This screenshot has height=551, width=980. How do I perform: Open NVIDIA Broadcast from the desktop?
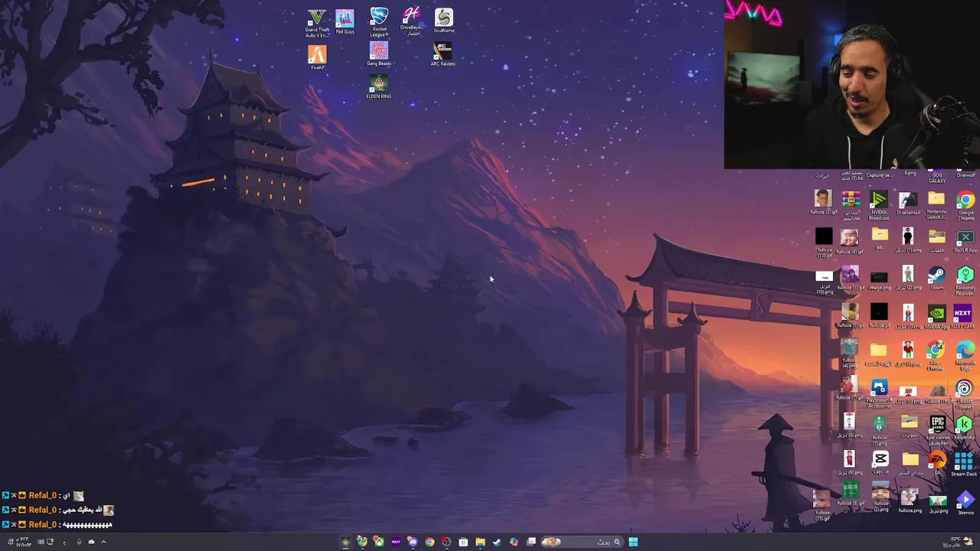point(879,205)
